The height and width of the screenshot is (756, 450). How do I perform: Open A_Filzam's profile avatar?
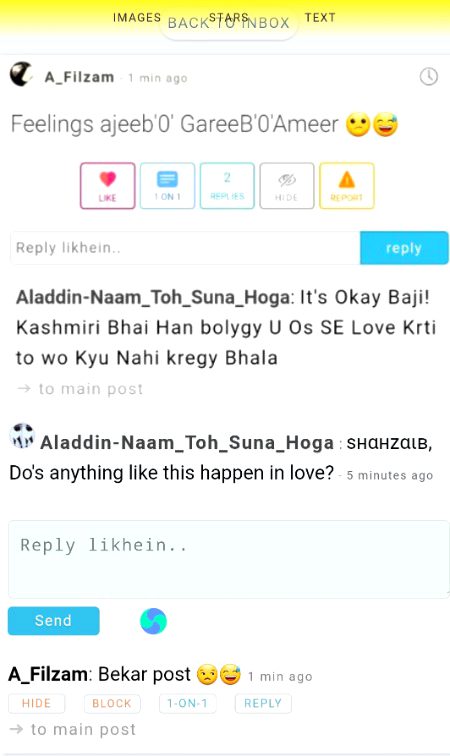coord(21,75)
